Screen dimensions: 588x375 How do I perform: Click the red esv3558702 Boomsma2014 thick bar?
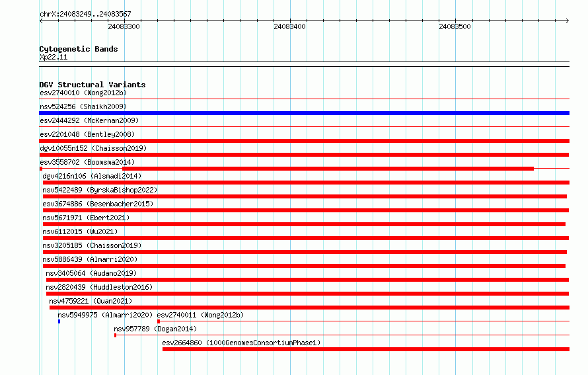pos(328,169)
